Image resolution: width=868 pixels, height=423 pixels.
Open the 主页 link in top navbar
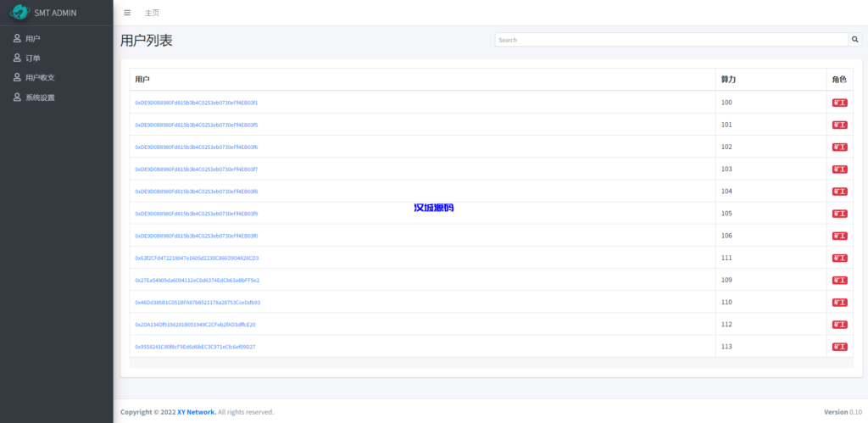(152, 13)
